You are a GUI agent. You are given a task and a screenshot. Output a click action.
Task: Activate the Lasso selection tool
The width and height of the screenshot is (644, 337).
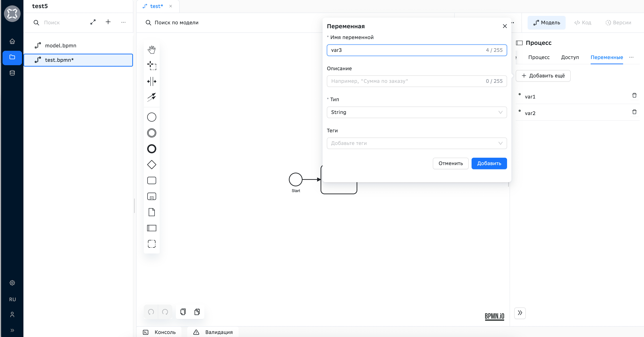(x=152, y=66)
